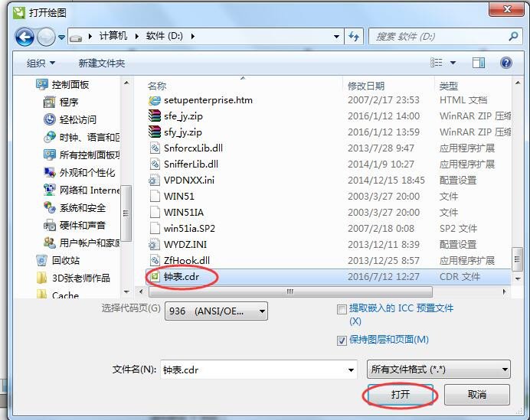
Task: Open recent locations dropdown beside navigation arrows
Action: (x=61, y=37)
